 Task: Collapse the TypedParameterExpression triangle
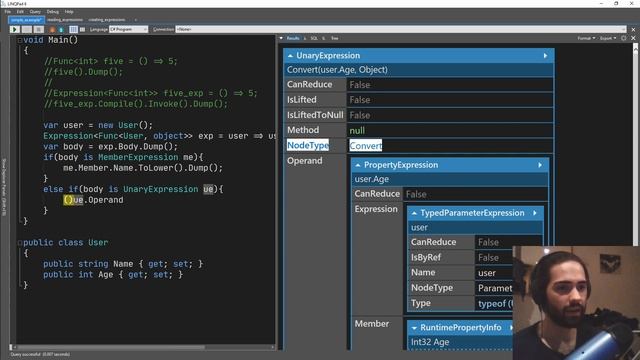(414, 213)
